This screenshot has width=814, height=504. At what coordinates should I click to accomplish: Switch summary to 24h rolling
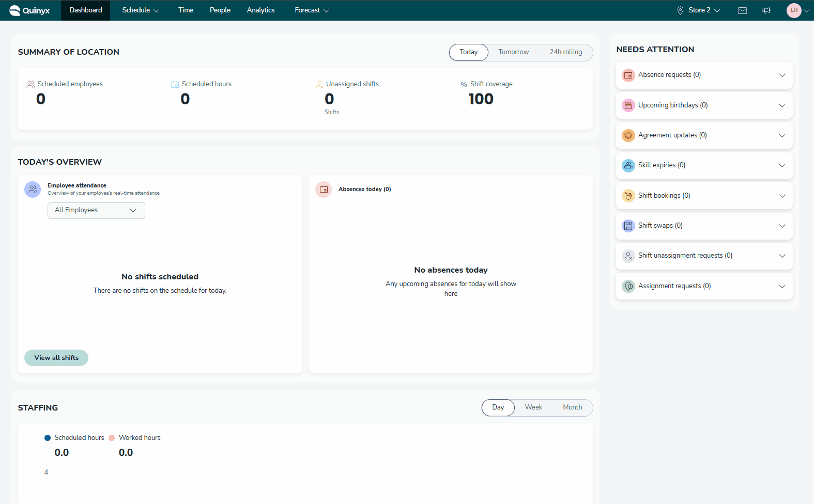tap(566, 52)
